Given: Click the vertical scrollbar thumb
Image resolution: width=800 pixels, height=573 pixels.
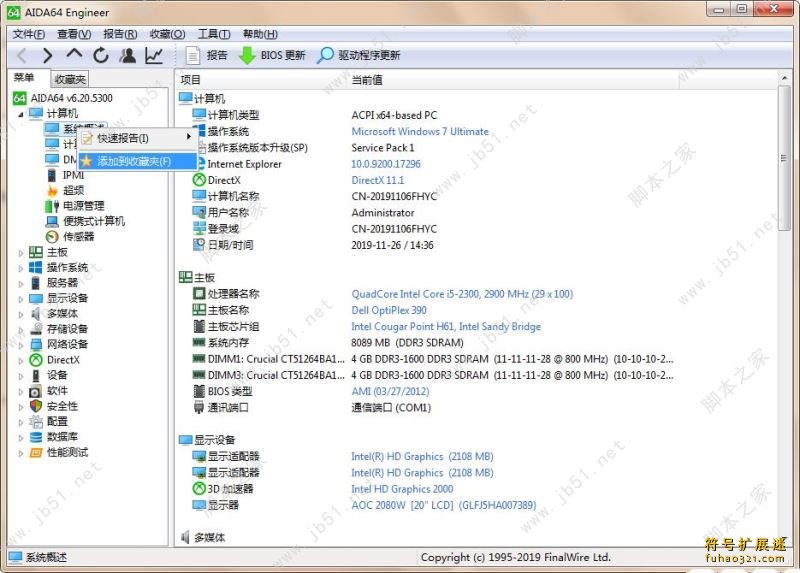Looking at the screenshot, I should (x=784, y=158).
